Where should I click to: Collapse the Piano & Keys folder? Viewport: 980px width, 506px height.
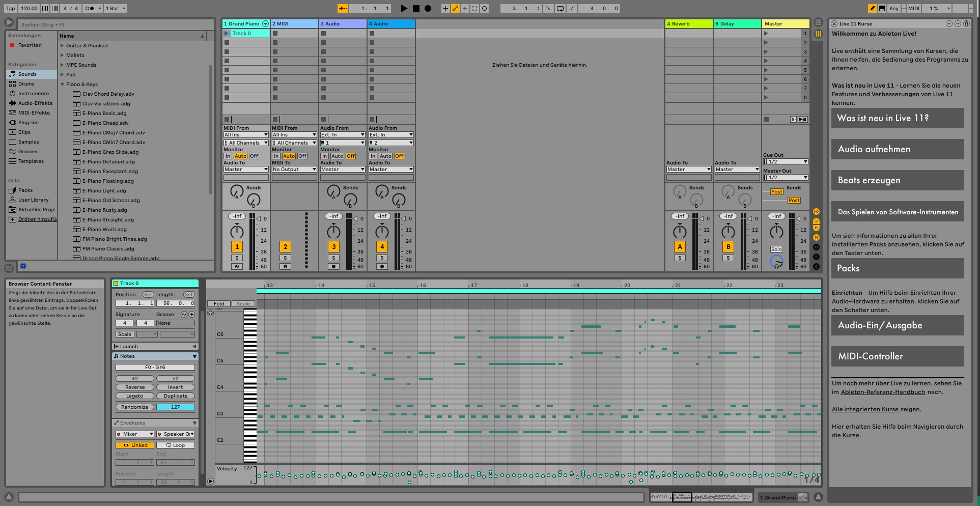62,84
